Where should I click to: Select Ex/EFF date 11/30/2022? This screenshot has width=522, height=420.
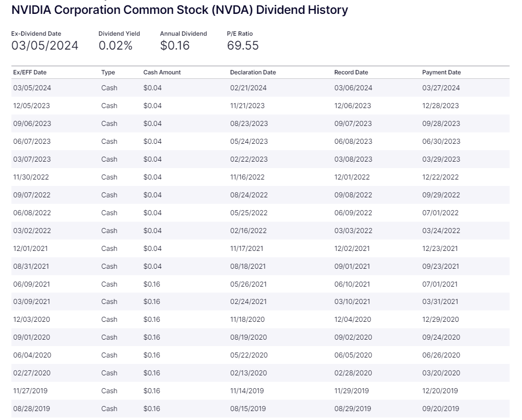point(31,177)
